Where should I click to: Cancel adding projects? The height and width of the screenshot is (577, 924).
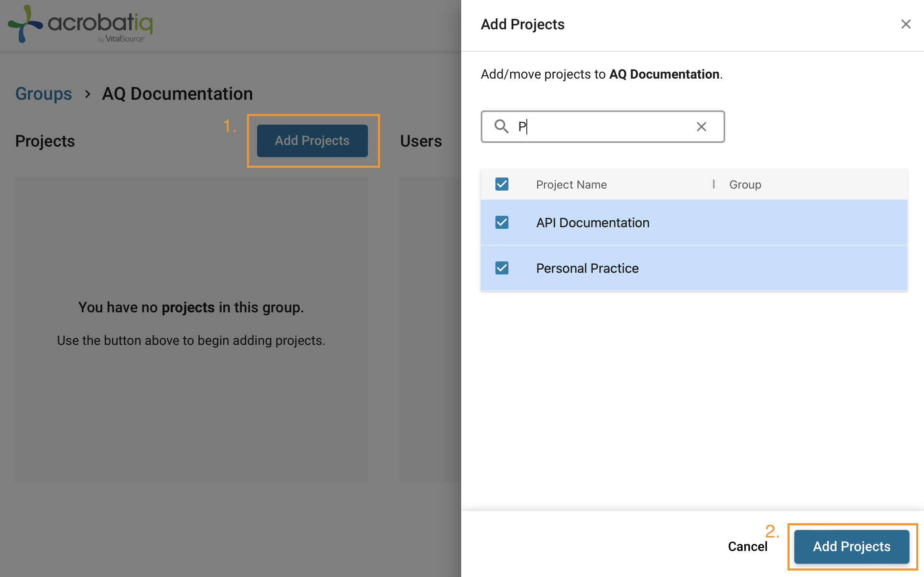click(x=748, y=546)
